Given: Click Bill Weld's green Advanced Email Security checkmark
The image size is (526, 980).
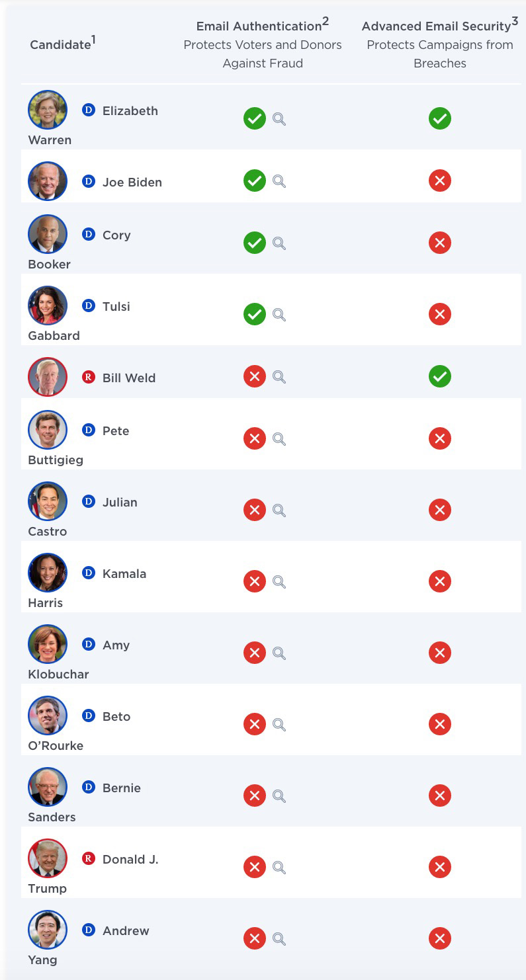Looking at the screenshot, I should (x=440, y=376).
